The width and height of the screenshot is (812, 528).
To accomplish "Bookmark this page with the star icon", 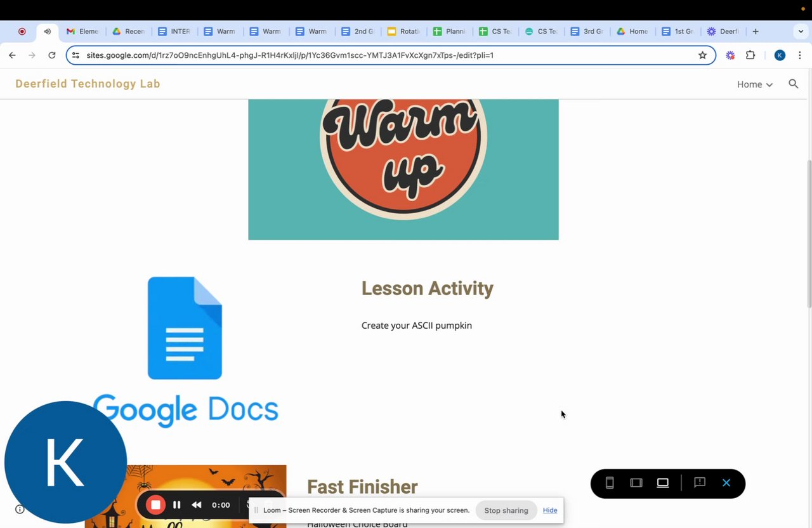I will coord(702,55).
